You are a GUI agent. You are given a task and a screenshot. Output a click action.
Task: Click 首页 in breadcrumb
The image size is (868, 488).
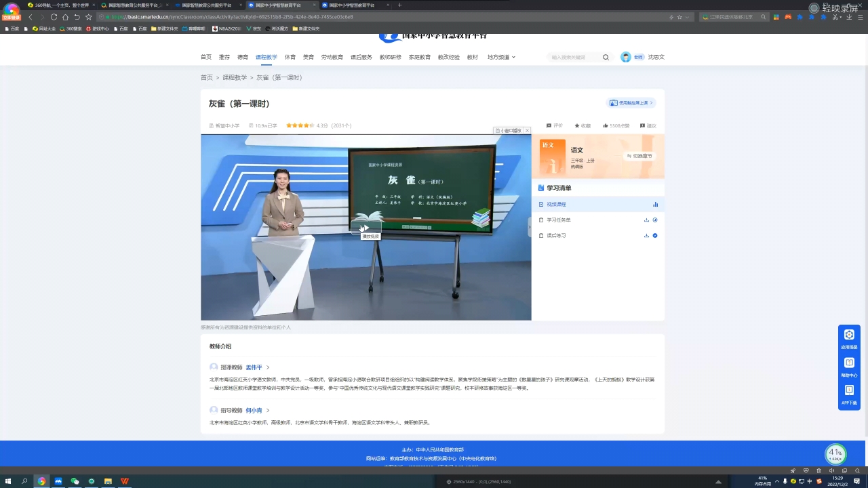[x=207, y=78]
